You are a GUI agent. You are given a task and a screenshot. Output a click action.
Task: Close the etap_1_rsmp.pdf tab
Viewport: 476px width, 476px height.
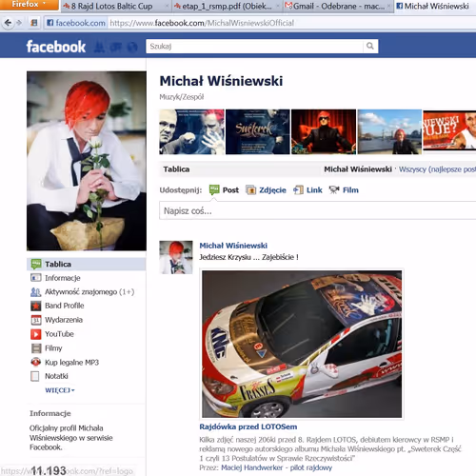[278, 6]
